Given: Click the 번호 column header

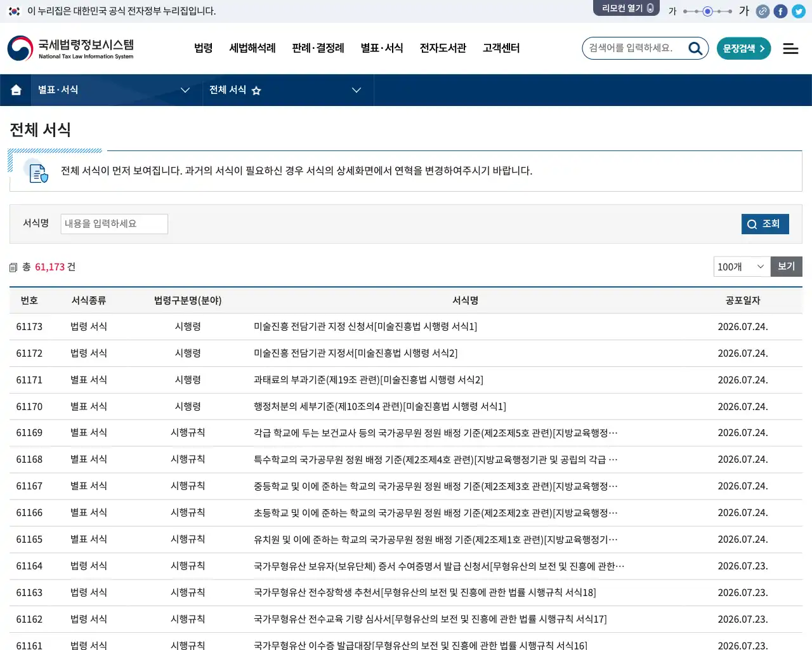Looking at the screenshot, I should (29, 301).
